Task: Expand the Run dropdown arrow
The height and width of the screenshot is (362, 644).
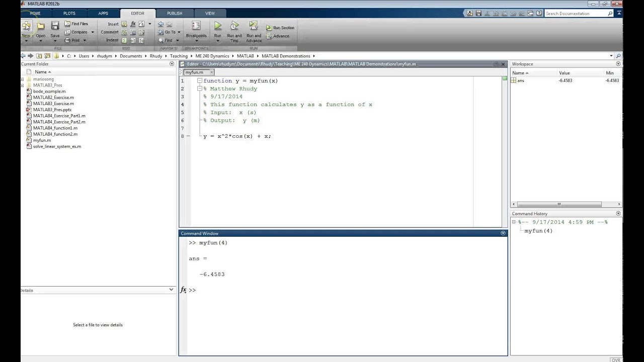Action: 217,41
